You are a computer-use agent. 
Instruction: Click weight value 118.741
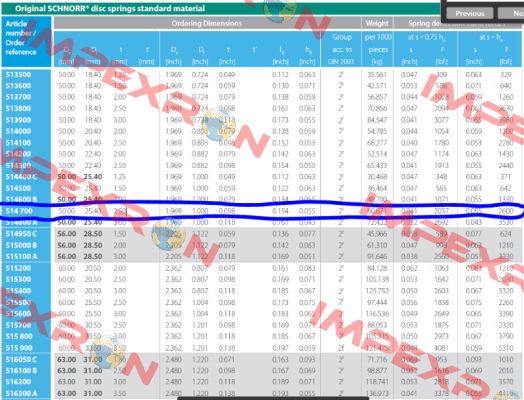[x=377, y=382]
